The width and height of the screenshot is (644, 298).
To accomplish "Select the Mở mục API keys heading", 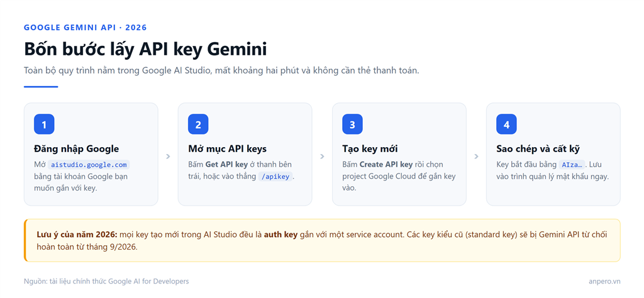I will (x=227, y=148).
